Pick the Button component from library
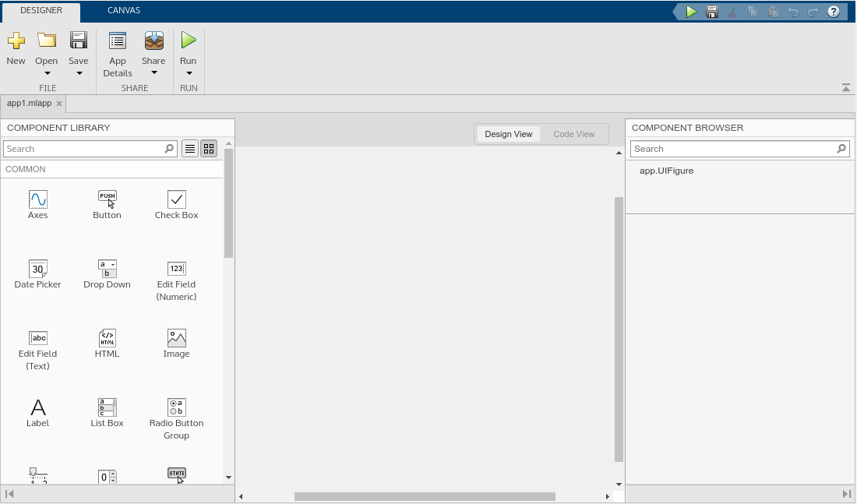 (x=107, y=199)
